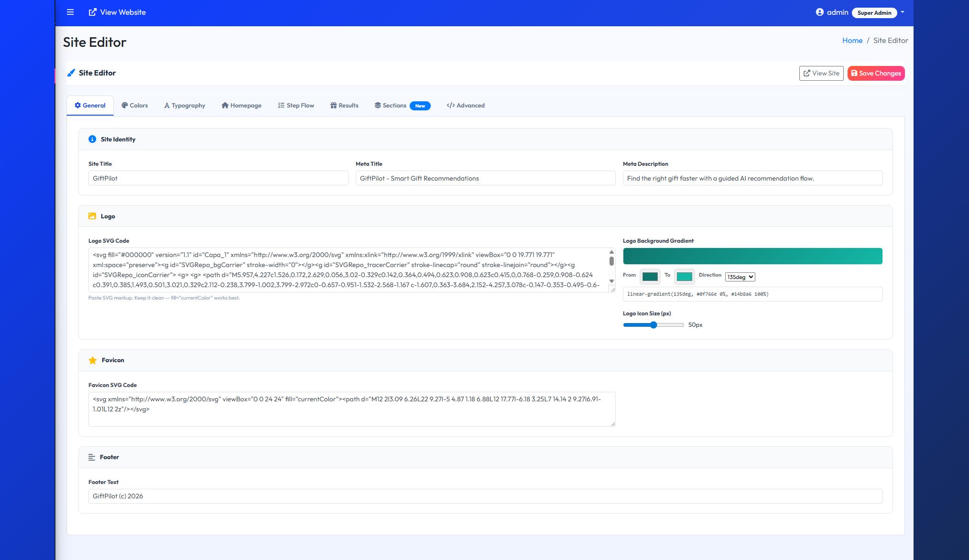Go to the Advanced tab
The image size is (969, 560).
click(x=466, y=106)
